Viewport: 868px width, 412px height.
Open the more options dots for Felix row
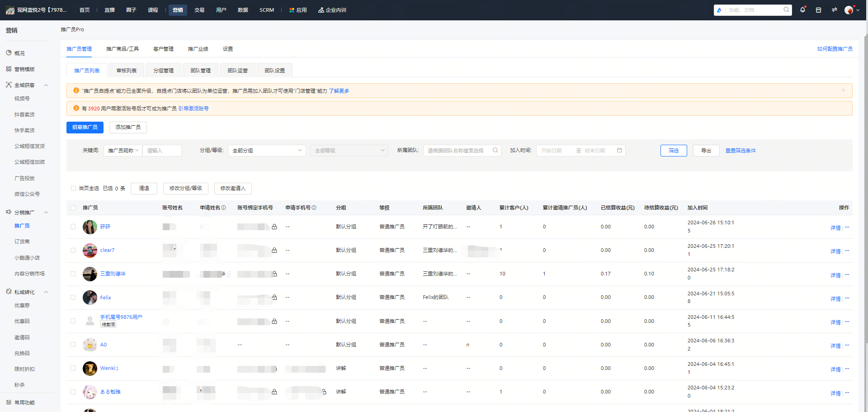tap(847, 298)
